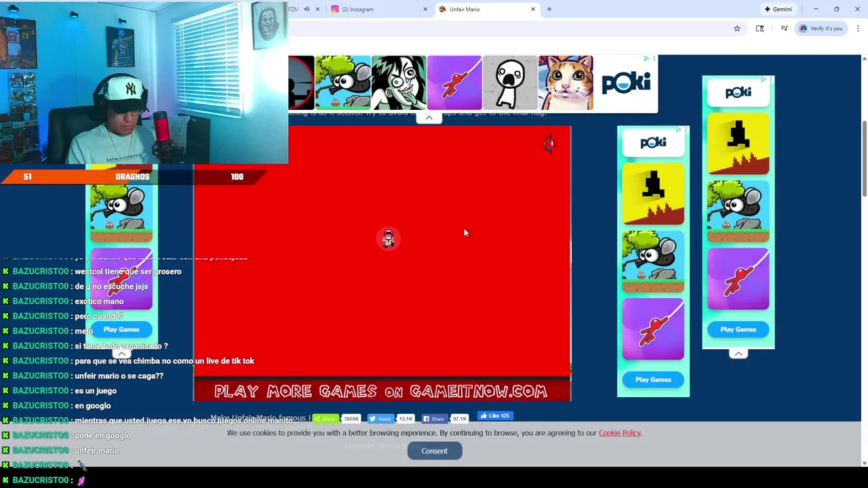Open the red stickman game thumbnail in the top banner
This screenshot has height=488, width=868.
pyautogui.click(x=454, y=83)
